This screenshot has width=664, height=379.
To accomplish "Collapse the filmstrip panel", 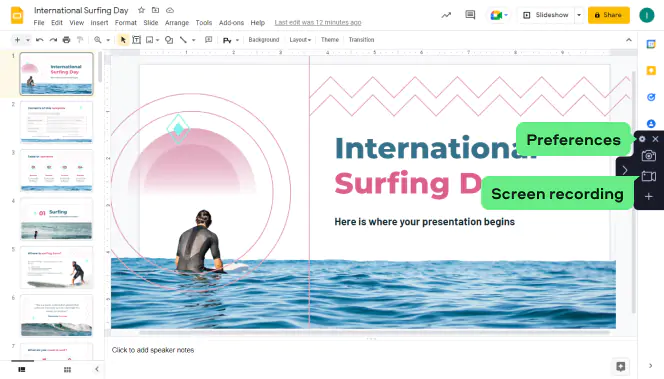I will point(97,369).
